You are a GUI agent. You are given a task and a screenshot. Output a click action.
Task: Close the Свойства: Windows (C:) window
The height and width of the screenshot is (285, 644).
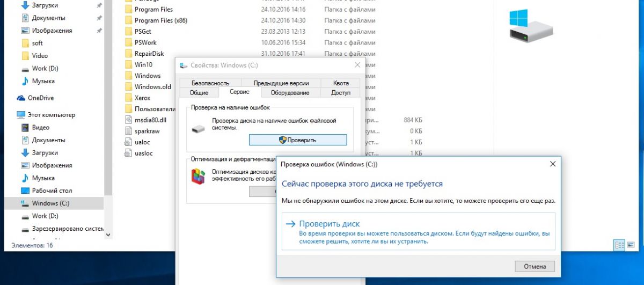[357, 65]
